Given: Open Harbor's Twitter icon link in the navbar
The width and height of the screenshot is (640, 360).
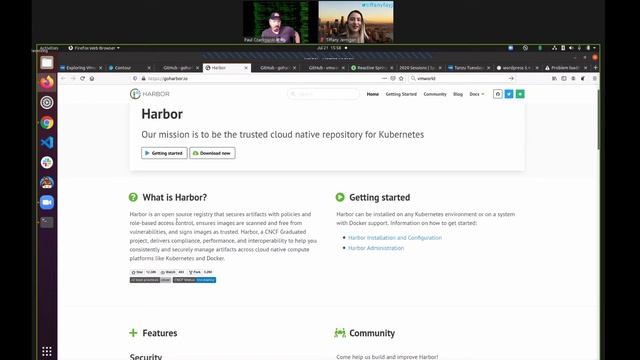Looking at the screenshot, I should coord(509,94).
